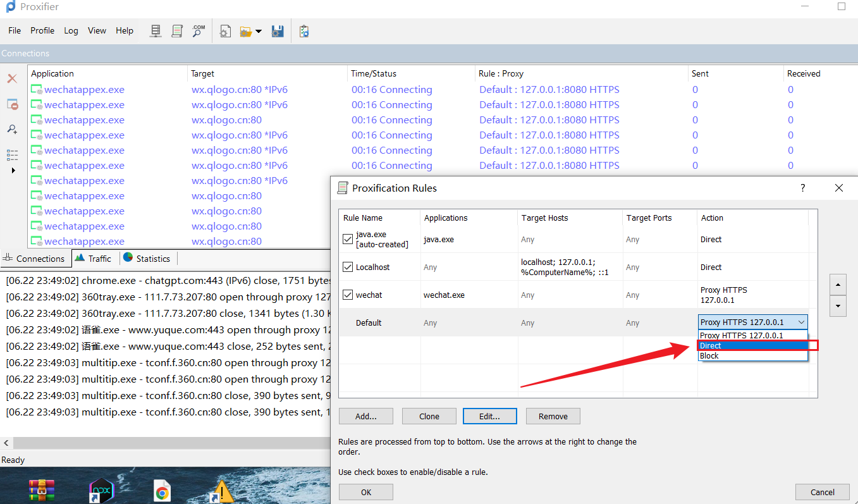Open Name Resolution (.COM magnifier) icon
Viewport: 858px width, 504px height.
click(x=199, y=31)
